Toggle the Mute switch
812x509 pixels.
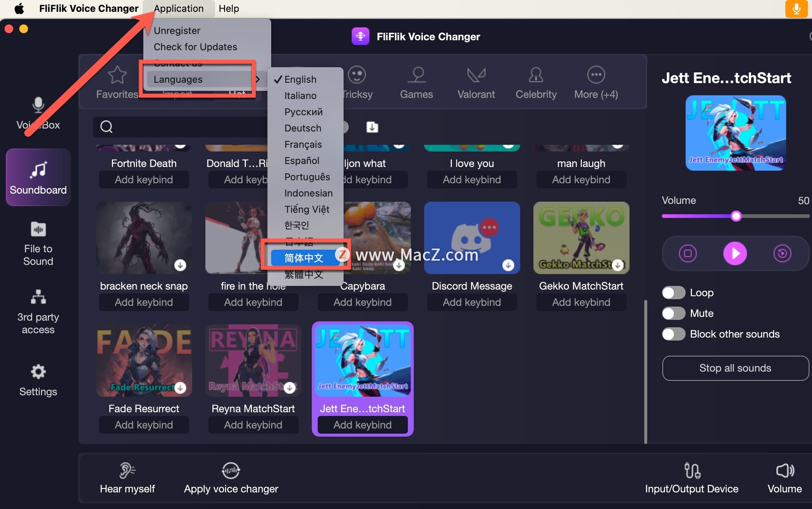pyautogui.click(x=673, y=313)
